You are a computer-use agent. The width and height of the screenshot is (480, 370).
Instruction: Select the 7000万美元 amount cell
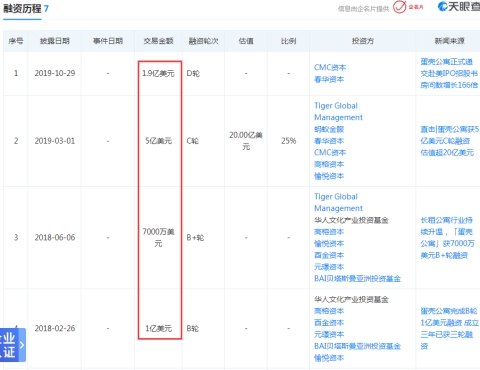coord(158,238)
